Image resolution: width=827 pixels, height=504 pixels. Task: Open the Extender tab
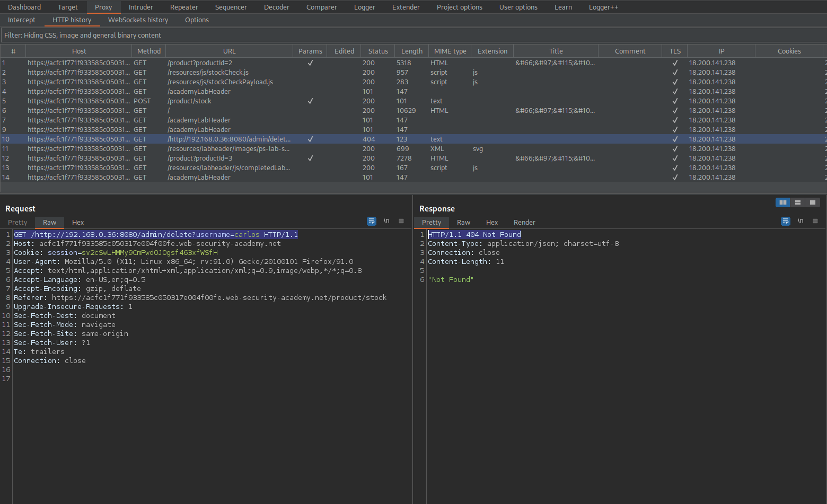click(x=406, y=7)
